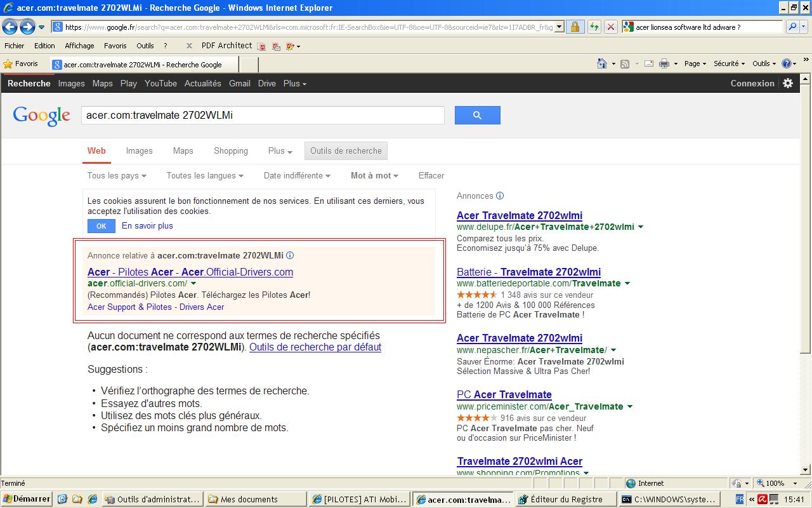Open Google settings gear icon
This screenshot has width=812, height=508.
pos(788,83)
